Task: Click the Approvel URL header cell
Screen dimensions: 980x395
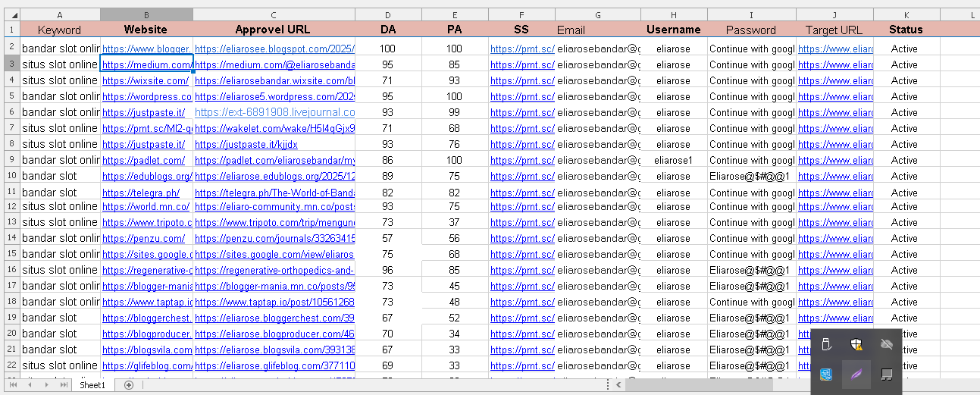Action: point(273,30)
